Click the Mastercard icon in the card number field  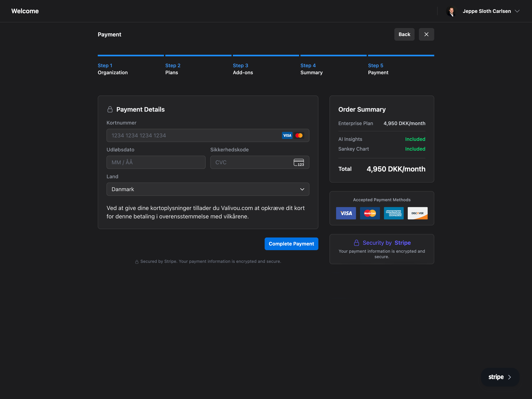click(299, 135)
